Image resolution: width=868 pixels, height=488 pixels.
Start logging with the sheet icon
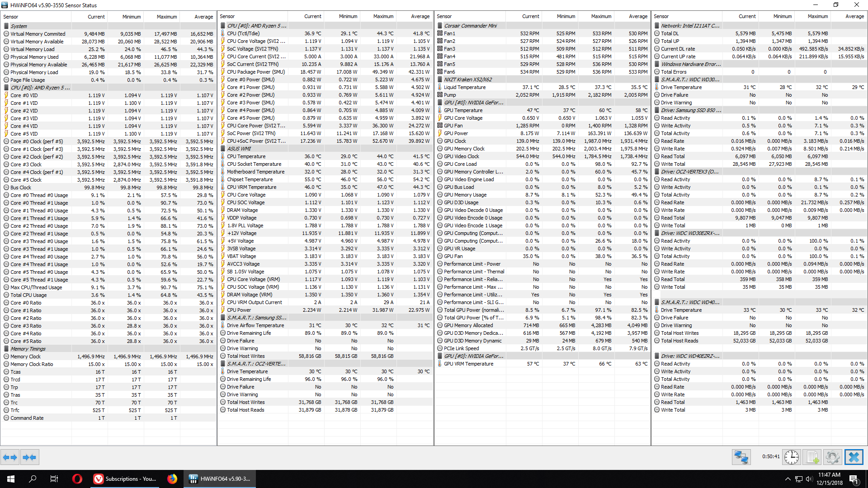tap(812, 457)
